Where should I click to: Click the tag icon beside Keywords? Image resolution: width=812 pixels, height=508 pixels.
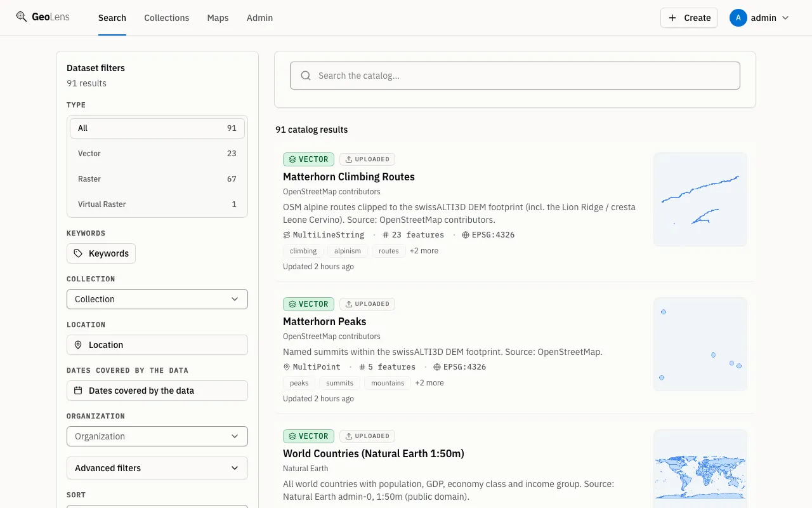point(78,253)
